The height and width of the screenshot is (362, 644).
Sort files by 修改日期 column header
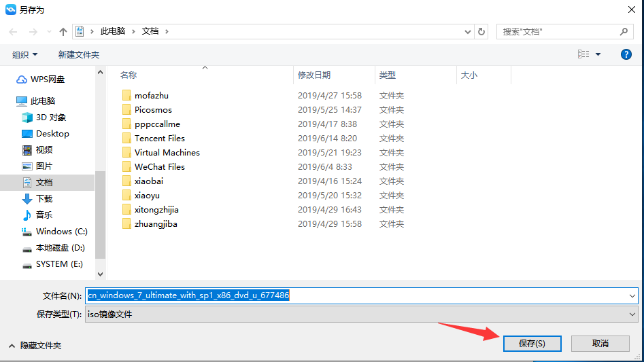(x=313, y=75)
